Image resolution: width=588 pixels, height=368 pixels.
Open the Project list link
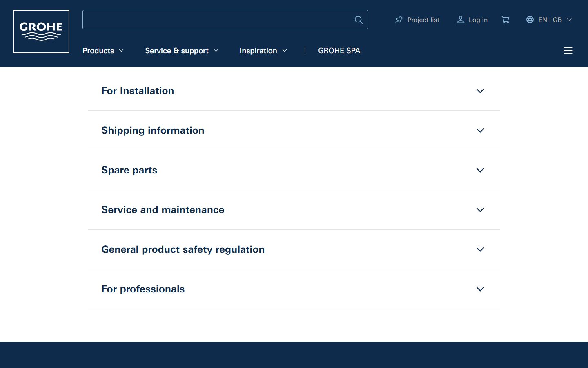click(x=417, y=20)
